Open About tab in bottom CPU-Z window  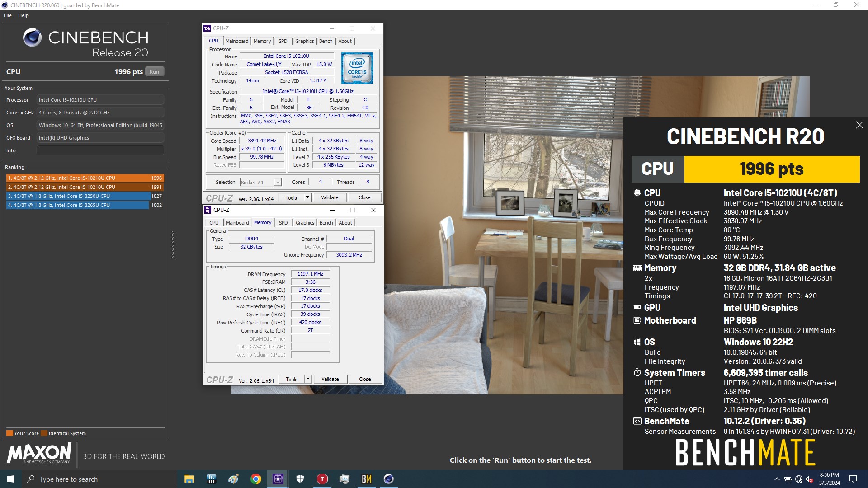pos(345,223)
